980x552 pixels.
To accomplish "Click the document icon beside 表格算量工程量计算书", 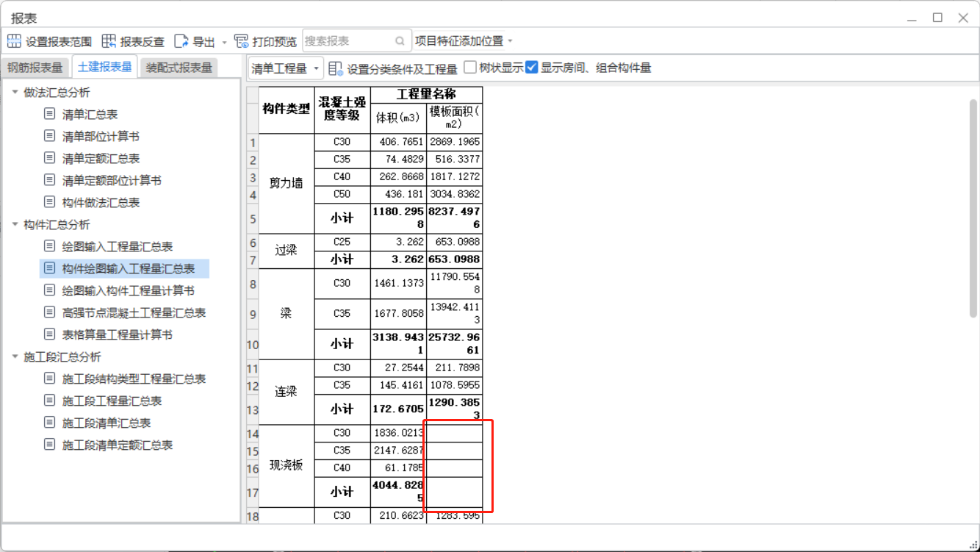I will point(49,334).
